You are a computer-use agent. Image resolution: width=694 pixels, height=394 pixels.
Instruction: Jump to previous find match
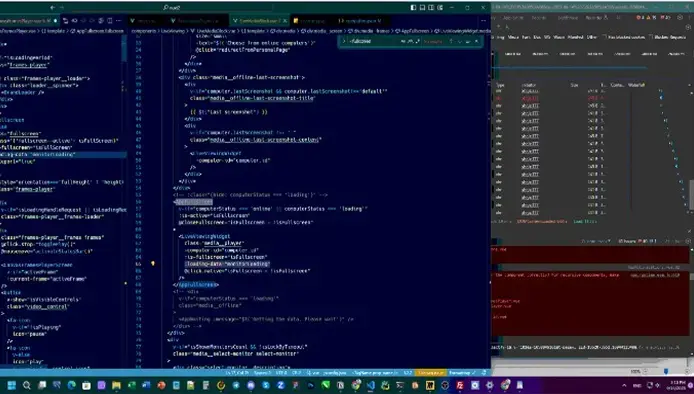point(451,41)
